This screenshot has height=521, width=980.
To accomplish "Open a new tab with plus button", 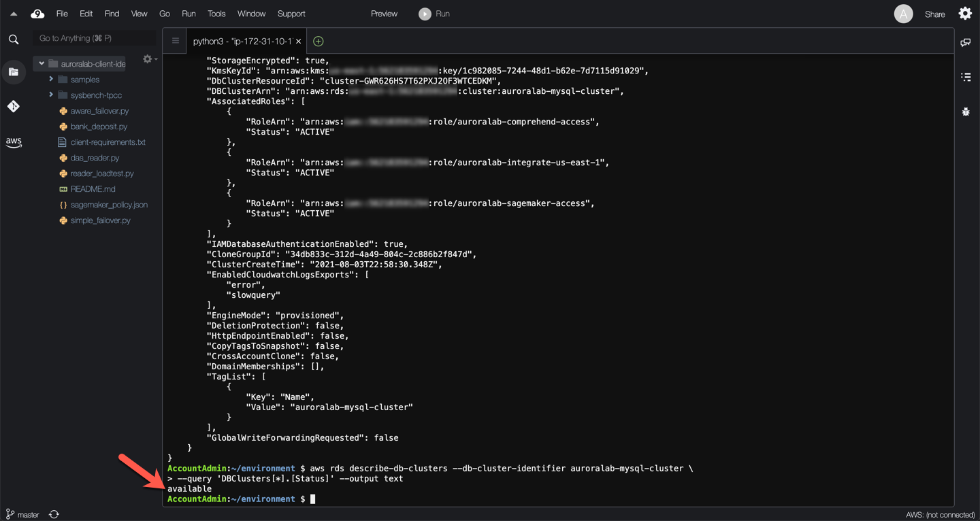I will pos(318,41).
